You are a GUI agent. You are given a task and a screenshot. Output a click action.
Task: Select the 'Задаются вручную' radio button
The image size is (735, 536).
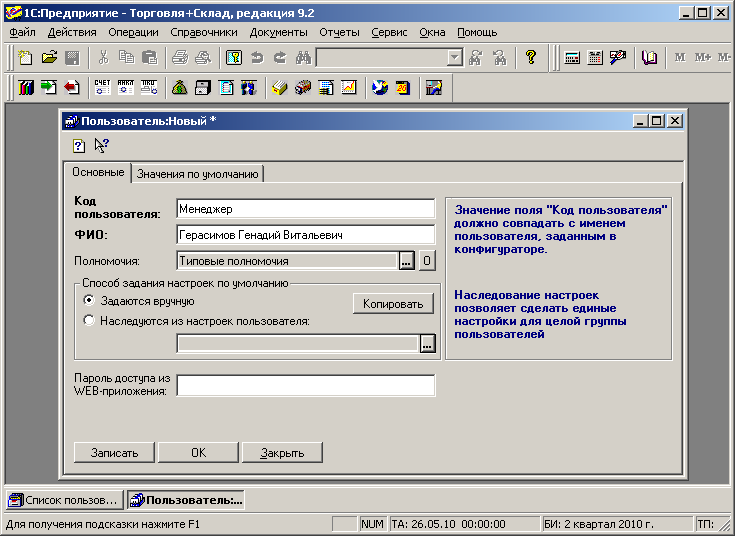[89, 300]
